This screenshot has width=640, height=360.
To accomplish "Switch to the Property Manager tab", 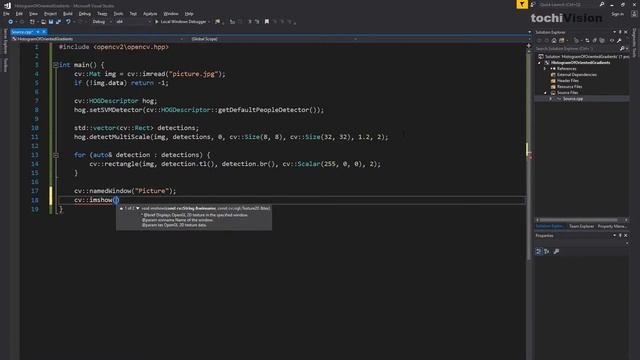I will point(612,226).
